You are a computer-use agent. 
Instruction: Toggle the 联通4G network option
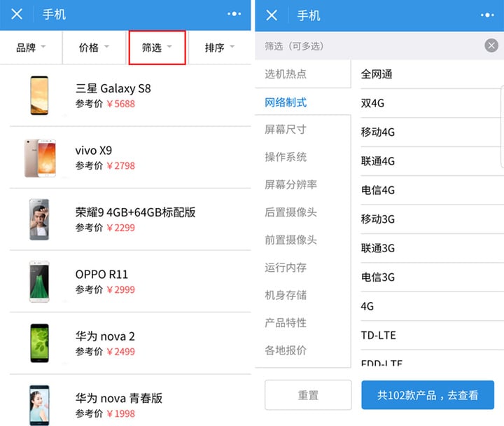click(x=432, y=161)
